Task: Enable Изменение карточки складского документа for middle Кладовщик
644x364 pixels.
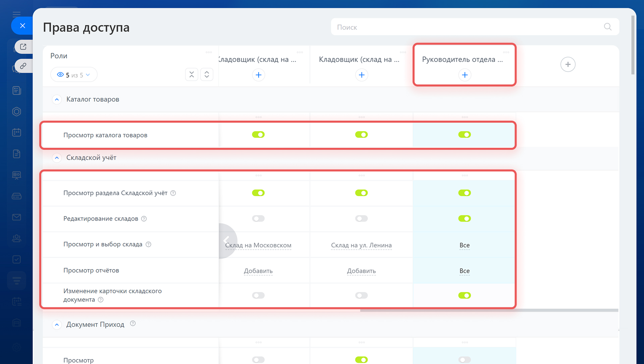Action: coord(361,295)
